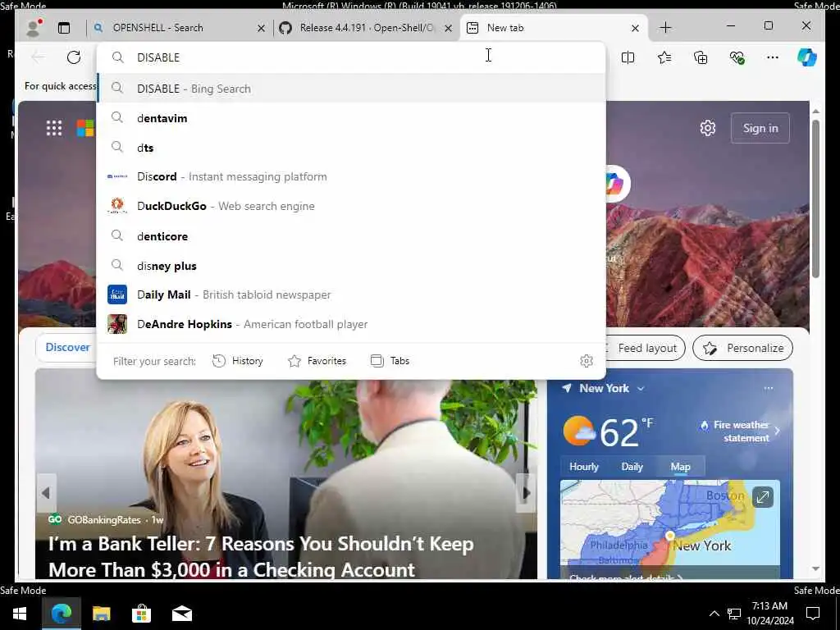Viewport: 840px width, 630px height.
Task: Choose the dts suggestion
Action: coord(351,148)
